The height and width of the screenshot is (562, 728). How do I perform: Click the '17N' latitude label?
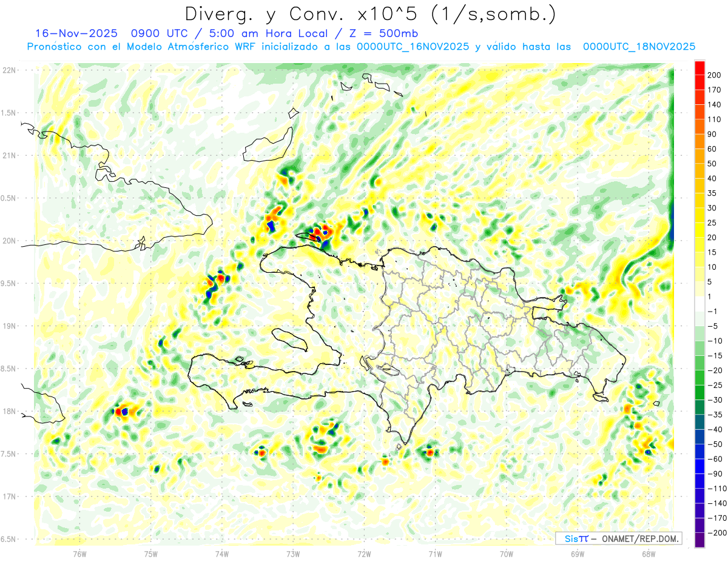[8, 497]
